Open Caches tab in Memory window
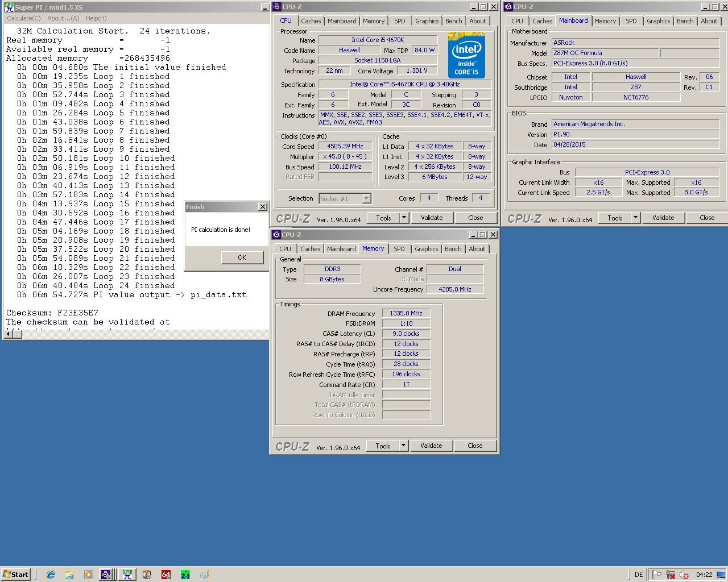Screen dimensions: 728x582 click(x=311, y=249)
